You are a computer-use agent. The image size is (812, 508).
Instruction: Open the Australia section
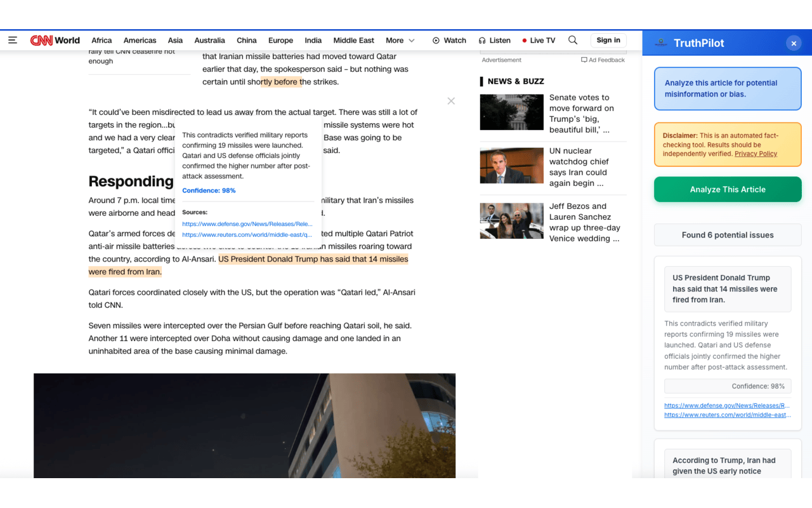(209, 40)
